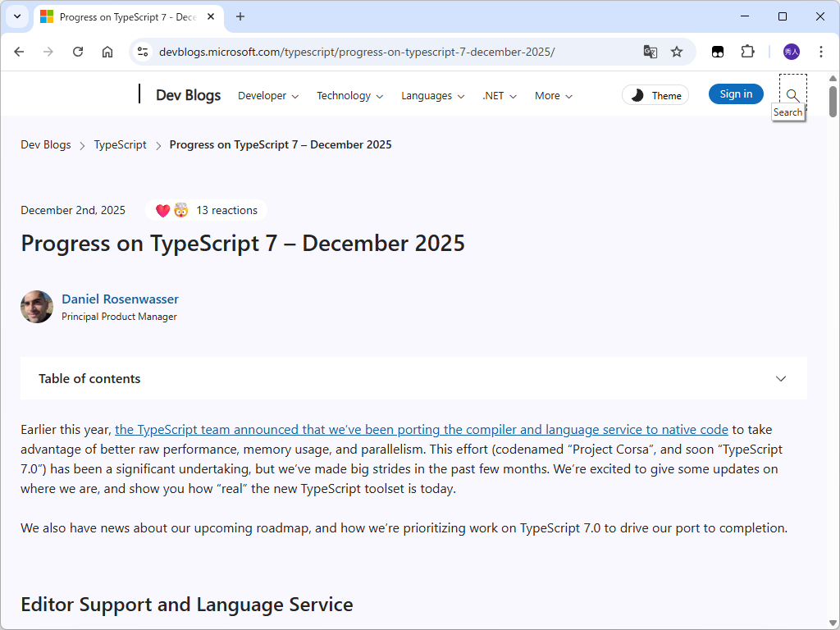
Task: Open a new browser tab
Action: [x=240, y=16]
